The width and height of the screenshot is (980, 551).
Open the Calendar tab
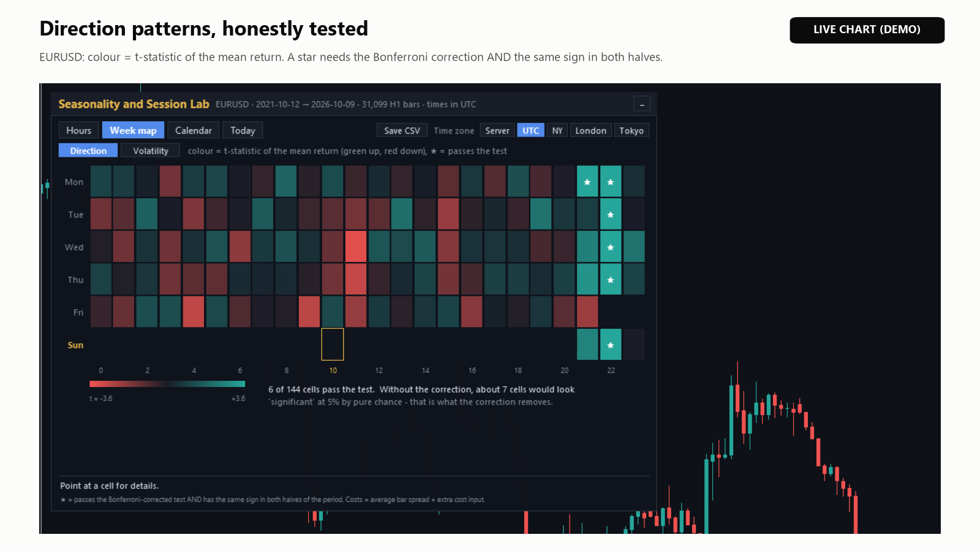point(194,130)
